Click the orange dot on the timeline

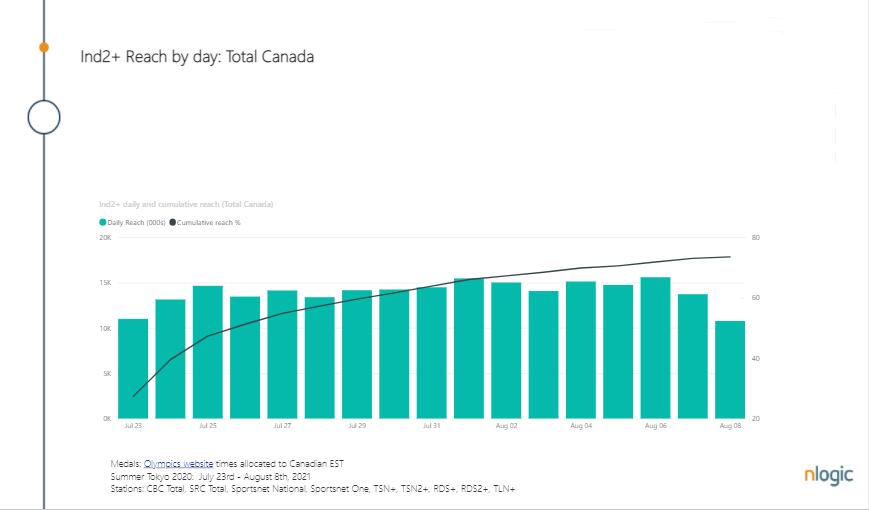(44, 47)
